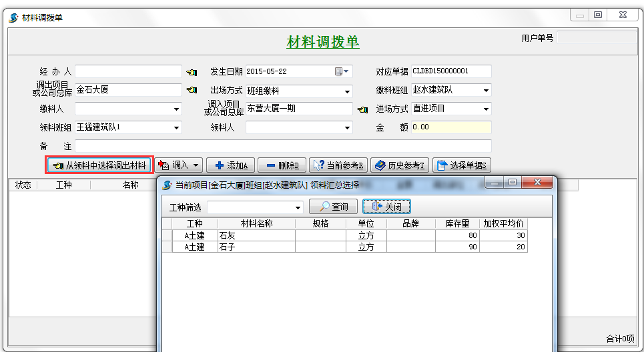Open 历史参考T history reference

tap(399, 165)
